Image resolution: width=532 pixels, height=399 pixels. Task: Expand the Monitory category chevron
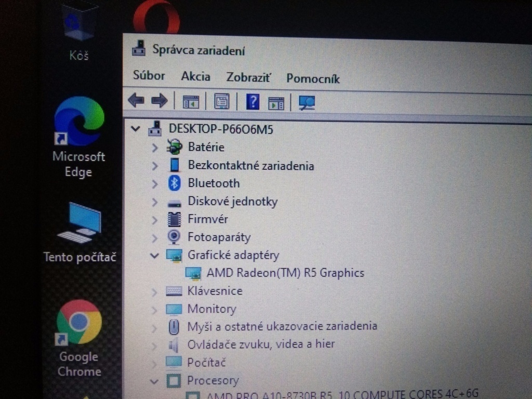(154, 309)
